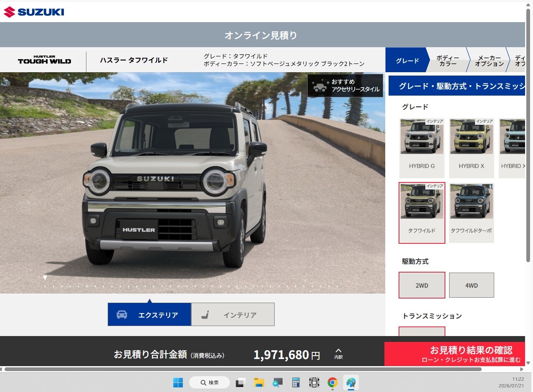
Task: Open File Explorer from the taskbar
Action: (x=259, y=382)
